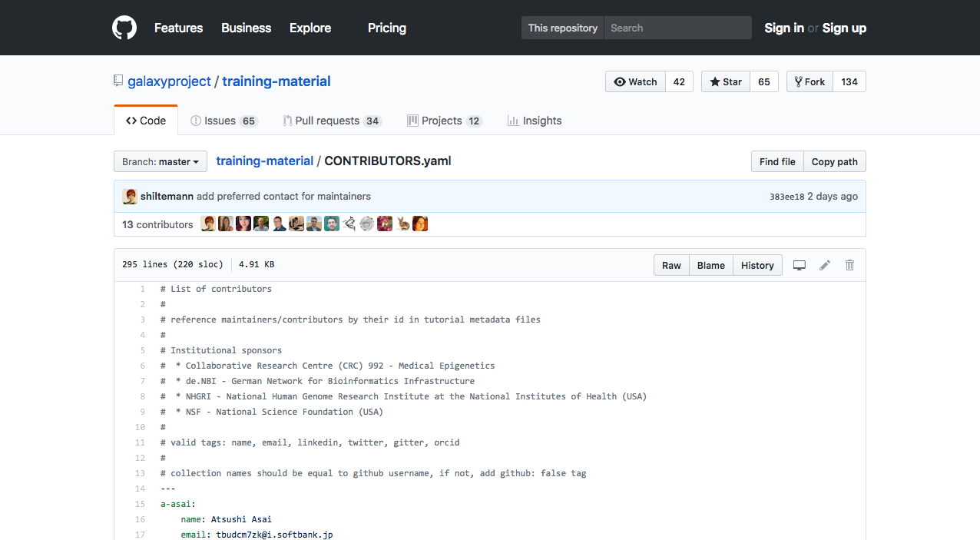The height and width of the screenshot is (540, 980).
Task: Click the '# List of contributors' code line
Action: pos(216,289)
